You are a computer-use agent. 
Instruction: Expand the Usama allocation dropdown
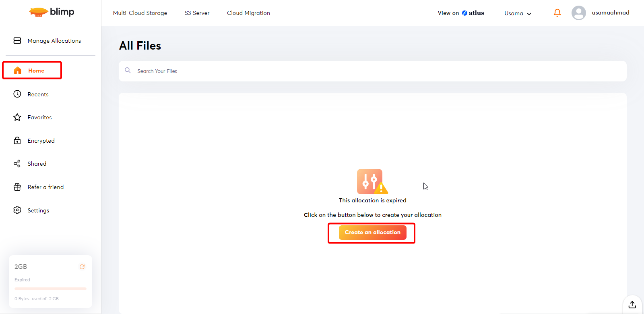(518, 13)
